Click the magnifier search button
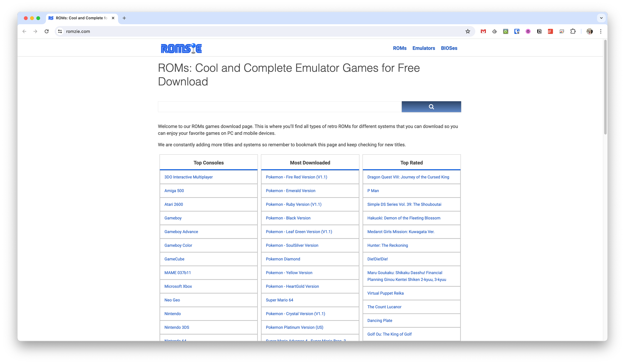Viewport: 625px width, 364px height. 431,107
